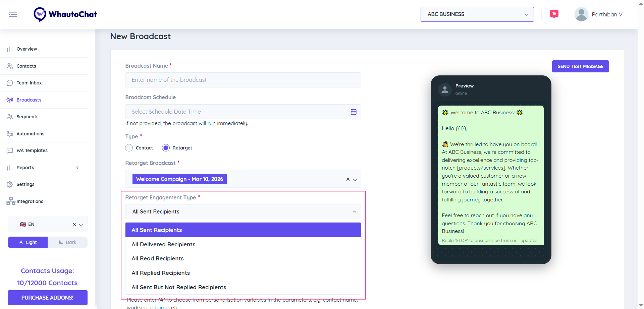The height and width of the screenshot is (309, 644).
Task: Click the calendar icon in Broadcast Schedule
Action: (x=354, y=112)
